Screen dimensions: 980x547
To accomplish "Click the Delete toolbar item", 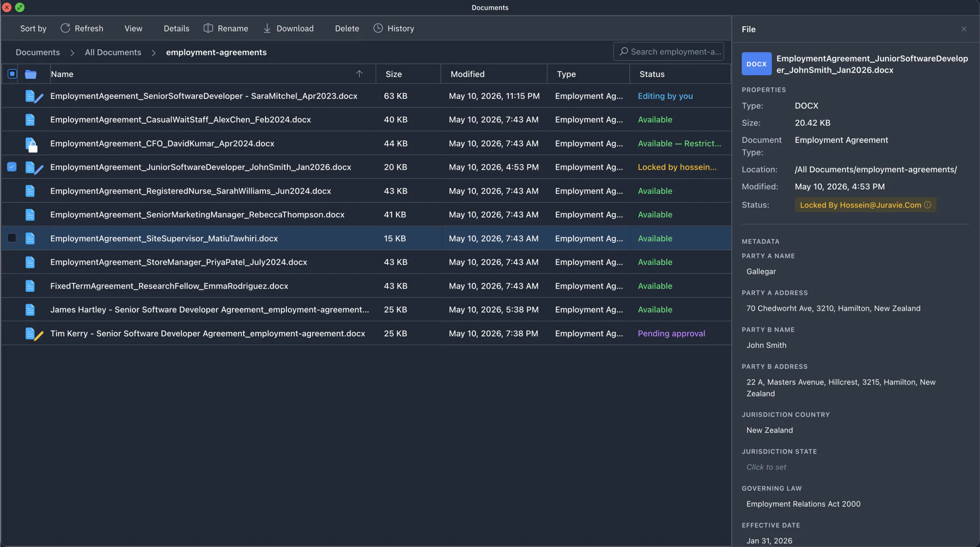I will pyautogui.click(x=347, y=29).
